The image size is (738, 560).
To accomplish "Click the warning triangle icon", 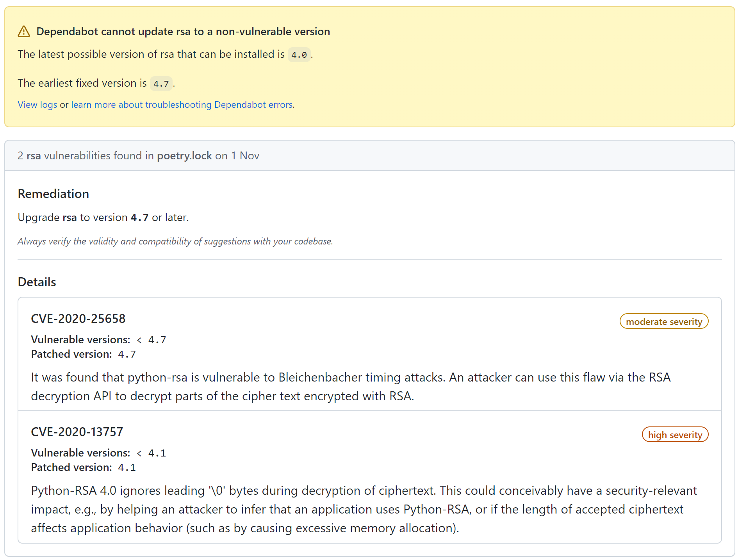I will pos(24,32).
